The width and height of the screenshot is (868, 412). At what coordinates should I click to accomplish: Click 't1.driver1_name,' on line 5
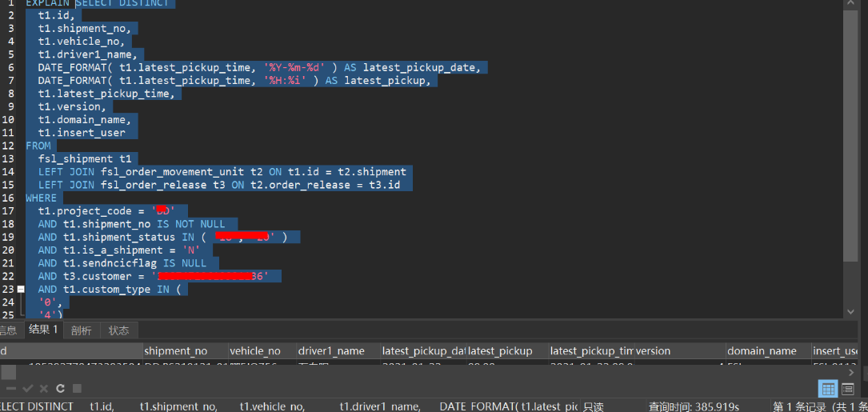coord(87,54)
